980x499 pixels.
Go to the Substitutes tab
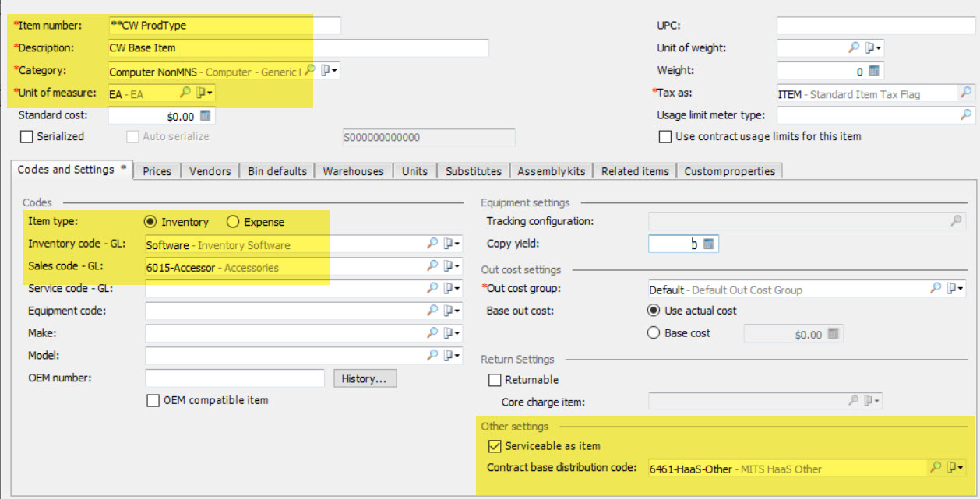click(x=474, y=171)
